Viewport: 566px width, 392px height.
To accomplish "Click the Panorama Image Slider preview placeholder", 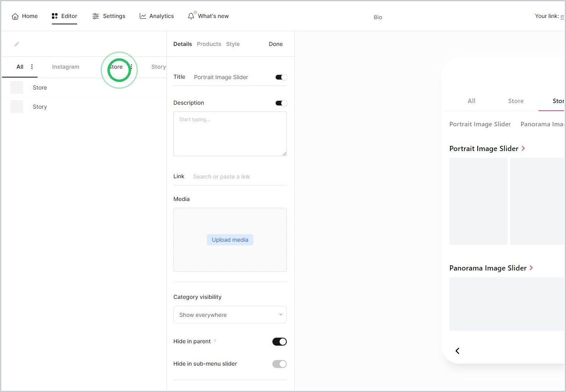I will 506,304.
